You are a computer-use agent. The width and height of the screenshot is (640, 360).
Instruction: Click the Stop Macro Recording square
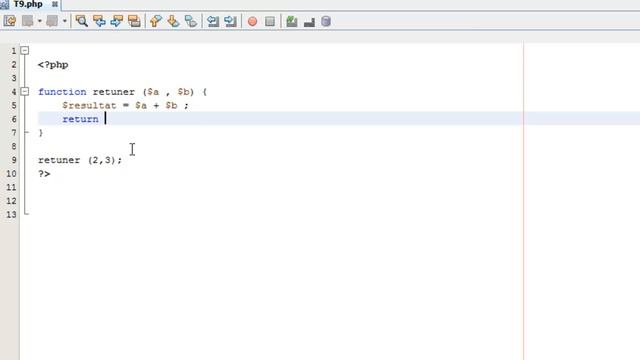pos(270,21)
